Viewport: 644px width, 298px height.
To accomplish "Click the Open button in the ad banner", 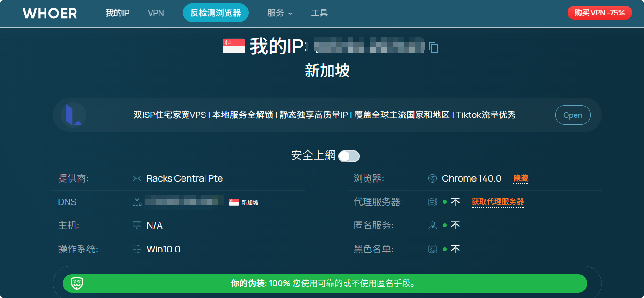I will tap(573, 115).
